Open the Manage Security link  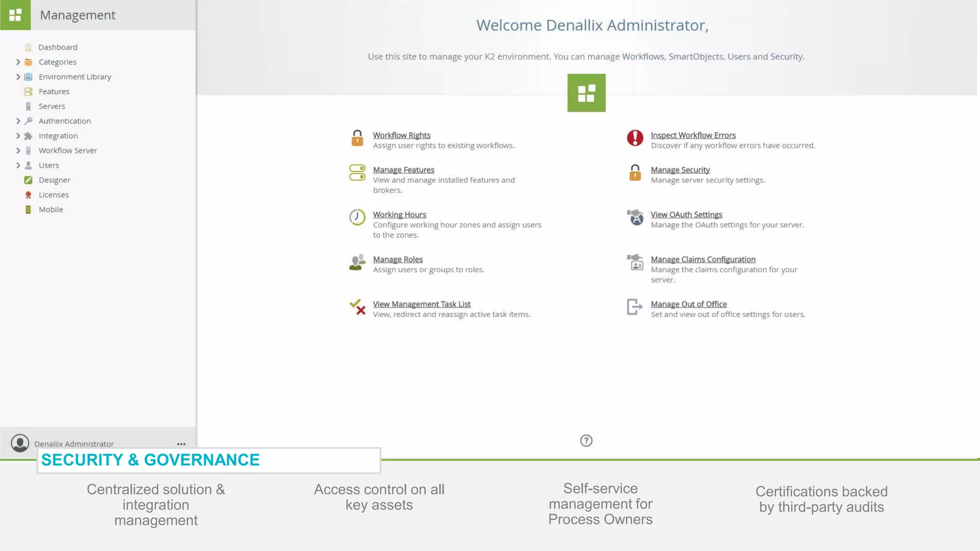coord(680,170)
